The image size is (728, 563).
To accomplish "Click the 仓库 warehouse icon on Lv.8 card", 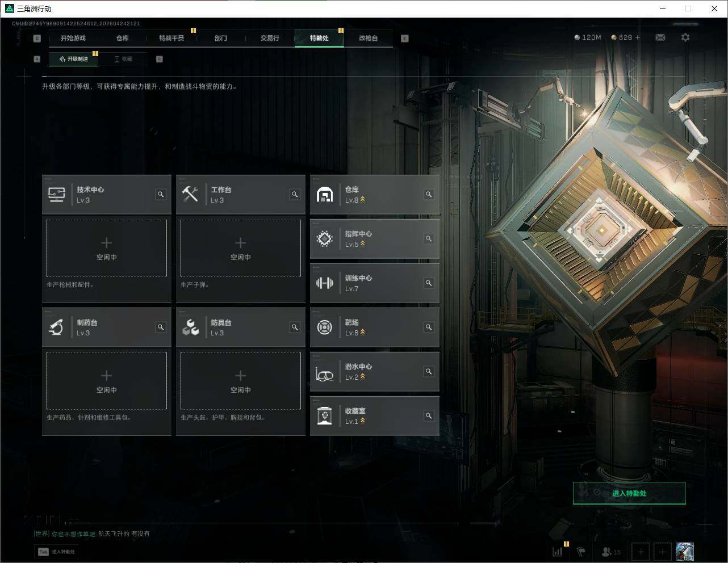I will point(324,195).
